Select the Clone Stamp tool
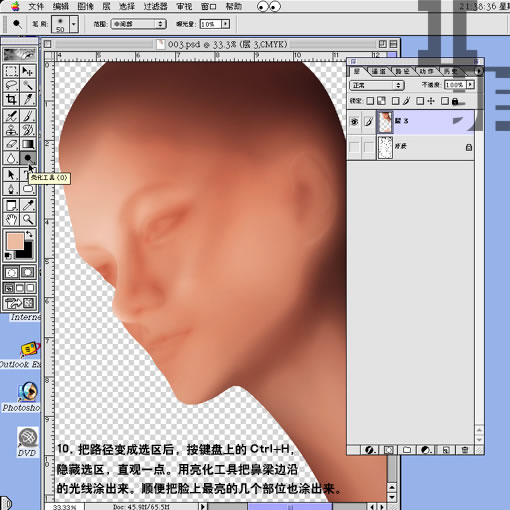Image resolution: width=510 pixels, height=510 pixels. tap(11, 130)
